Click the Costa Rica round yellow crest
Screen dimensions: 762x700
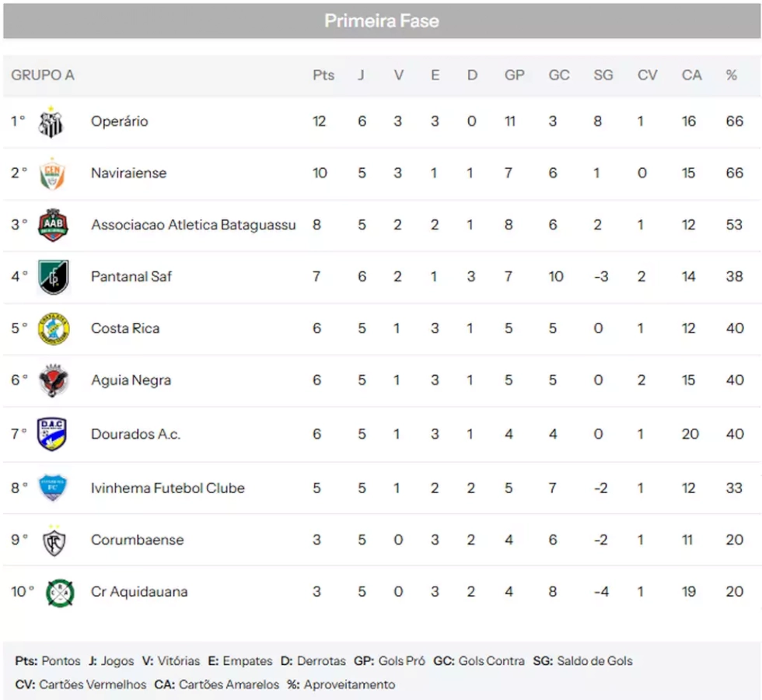click(54, 329)
